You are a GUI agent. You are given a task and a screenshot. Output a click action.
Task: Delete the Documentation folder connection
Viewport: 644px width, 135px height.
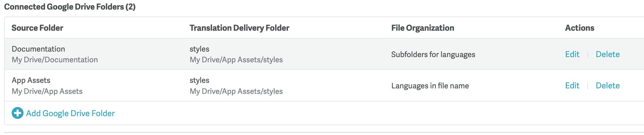pos(608,54)
